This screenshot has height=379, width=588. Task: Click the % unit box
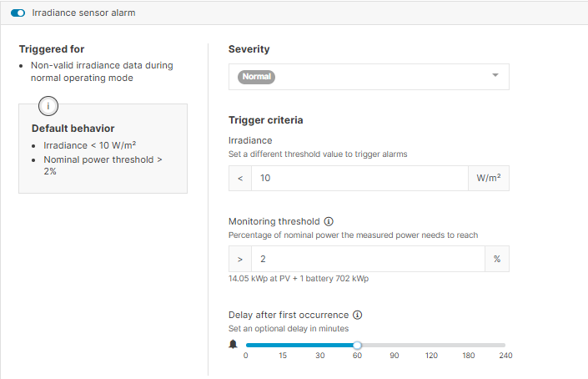pyautogui.click(x=497, y=260)
